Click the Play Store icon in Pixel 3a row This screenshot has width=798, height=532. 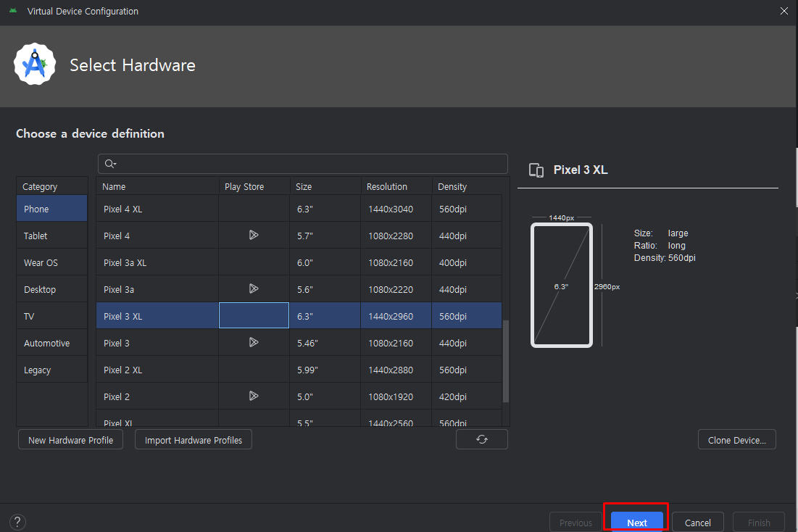click(x=254, y=288)
